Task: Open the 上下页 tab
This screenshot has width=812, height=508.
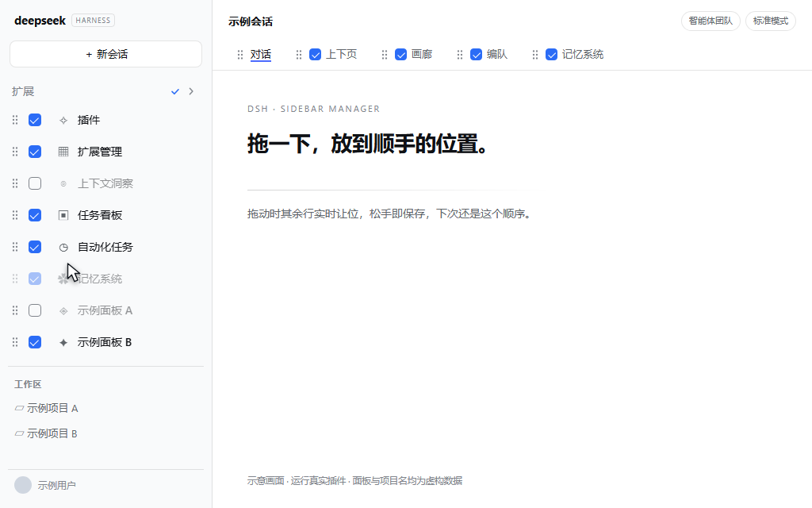Action: pyautogui.click(x=341, y=55)
